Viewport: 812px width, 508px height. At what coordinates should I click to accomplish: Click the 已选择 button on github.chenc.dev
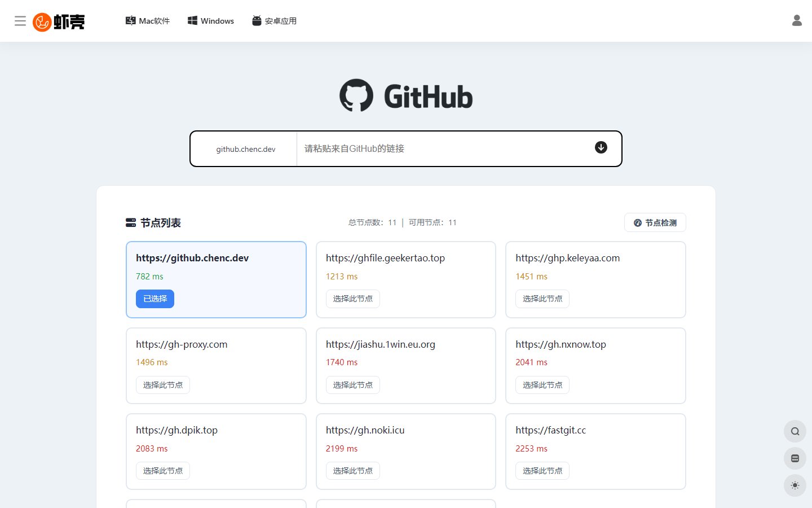click(x=155, y=299)
